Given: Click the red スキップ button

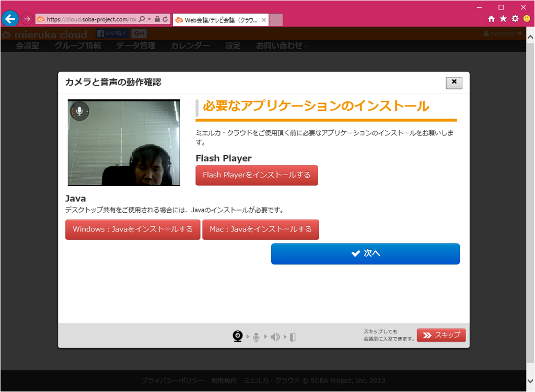Looking at the screenshot, I should 441,336.
